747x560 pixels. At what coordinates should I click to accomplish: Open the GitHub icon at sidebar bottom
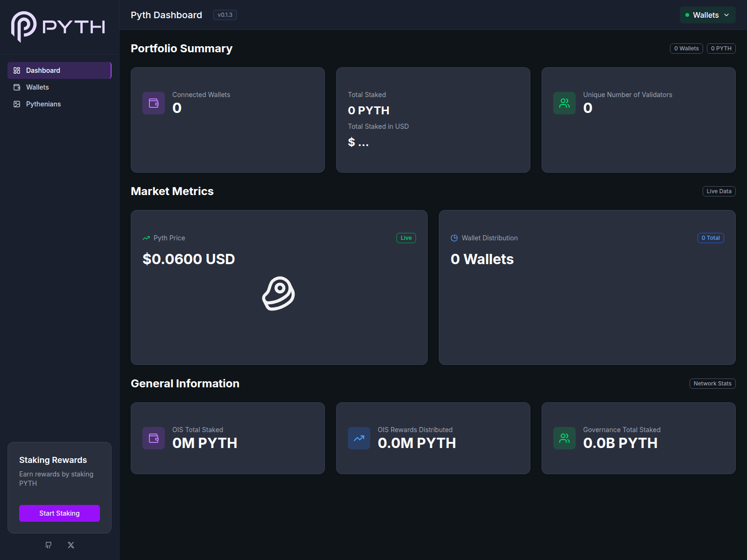pyautogui.click(x=49, y=545)
